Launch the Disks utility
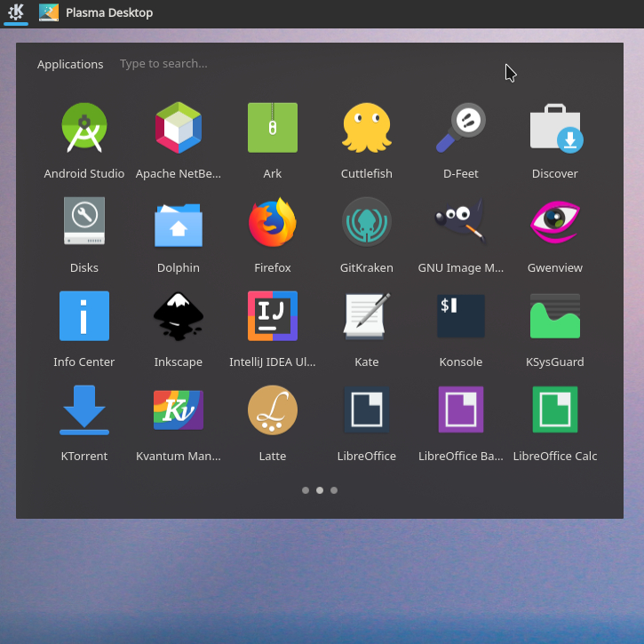Screen dimensions: 644x644 (84, 221)
